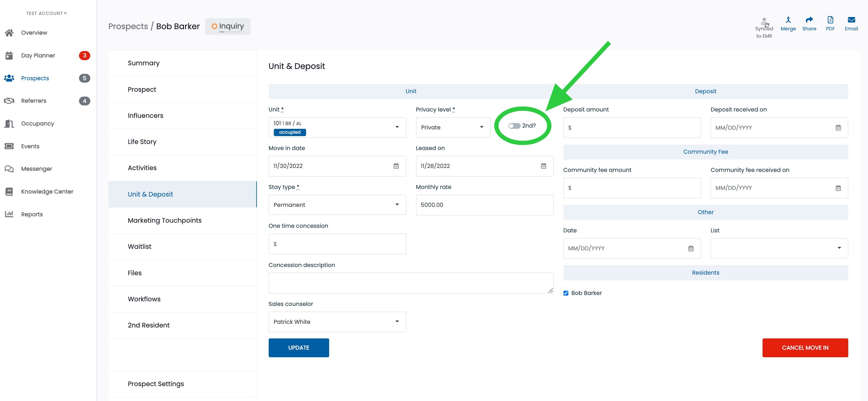Image resolution: width=868 pixels, height=401 pixels.
Task: Uncheck the Bob Barker resident checkbox
Action: [x=566, y=293]
